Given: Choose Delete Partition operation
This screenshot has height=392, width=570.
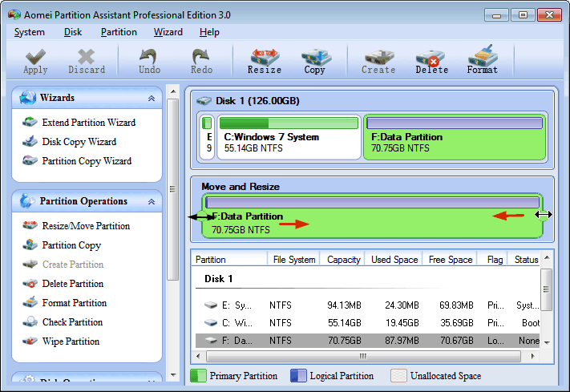Looking at the screenshot, I should [73, 284].
